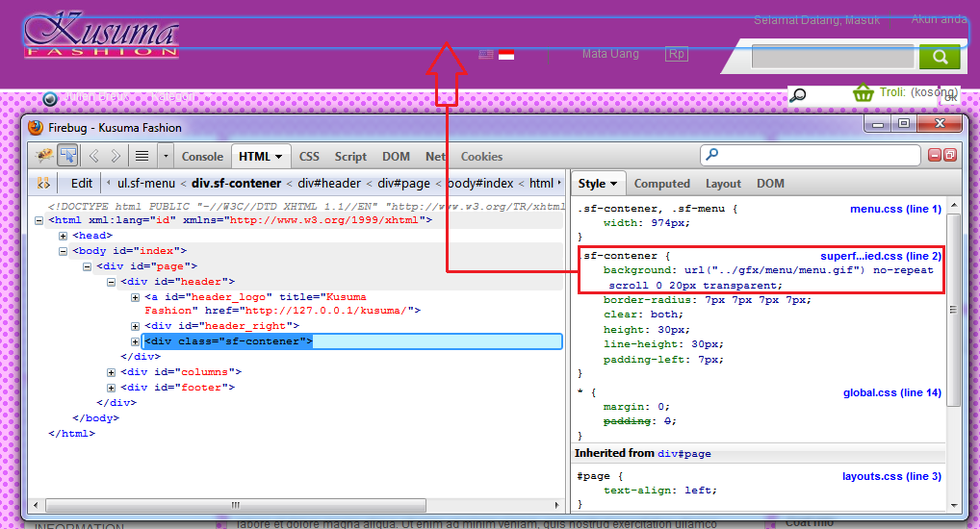Switch to the CSS panel tab
Screen dimensions: 980x529
309,157
